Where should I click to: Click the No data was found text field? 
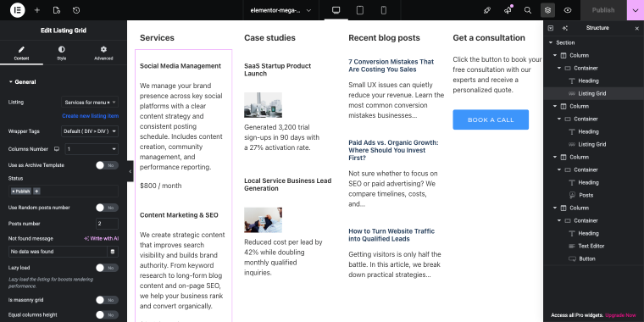58,252
